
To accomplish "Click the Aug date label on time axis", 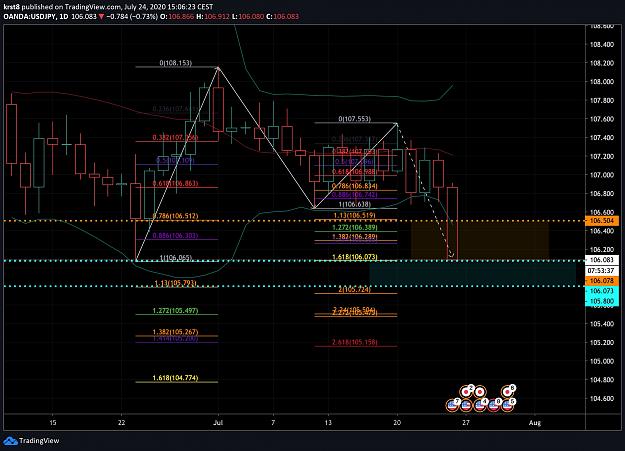I will 535,423.
